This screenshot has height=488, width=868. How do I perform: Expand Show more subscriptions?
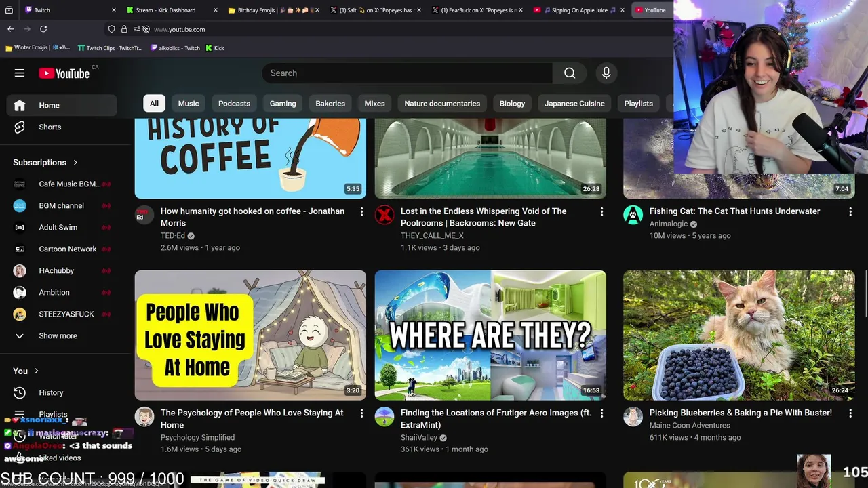pyautogui.click(x=62, y=335)
